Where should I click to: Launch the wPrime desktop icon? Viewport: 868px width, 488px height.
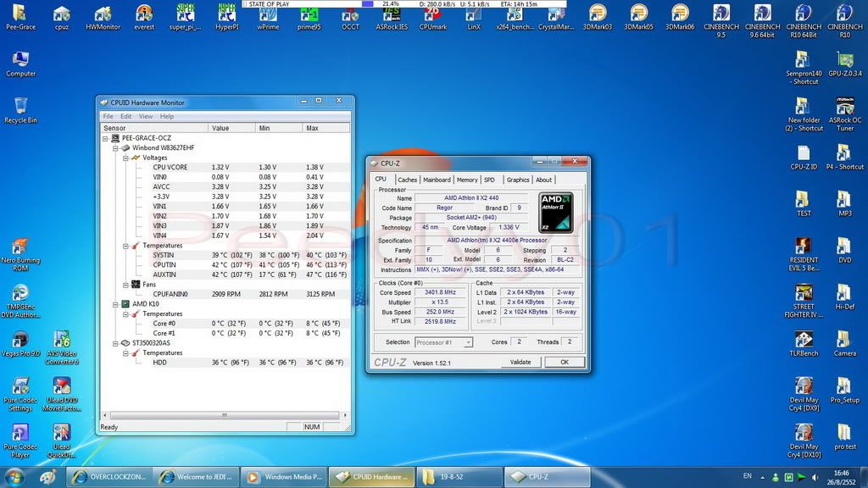click(268, 19)
